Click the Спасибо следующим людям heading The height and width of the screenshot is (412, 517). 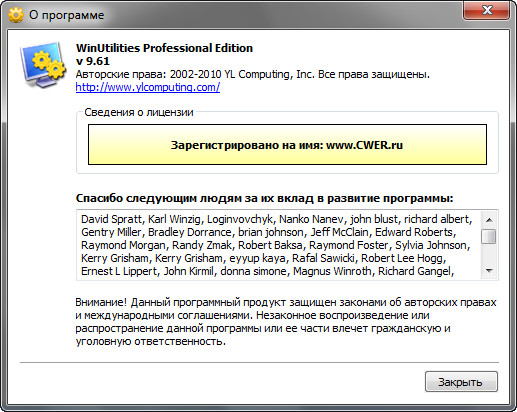[x=265, y=198]
